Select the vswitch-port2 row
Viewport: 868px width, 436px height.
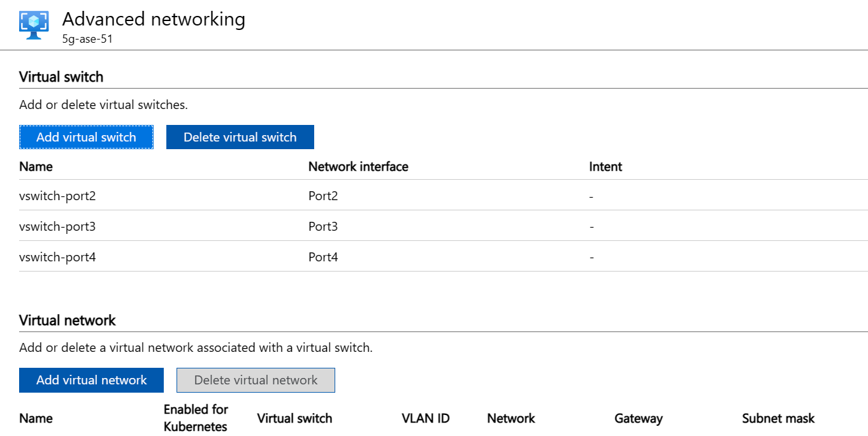(58, 196)
